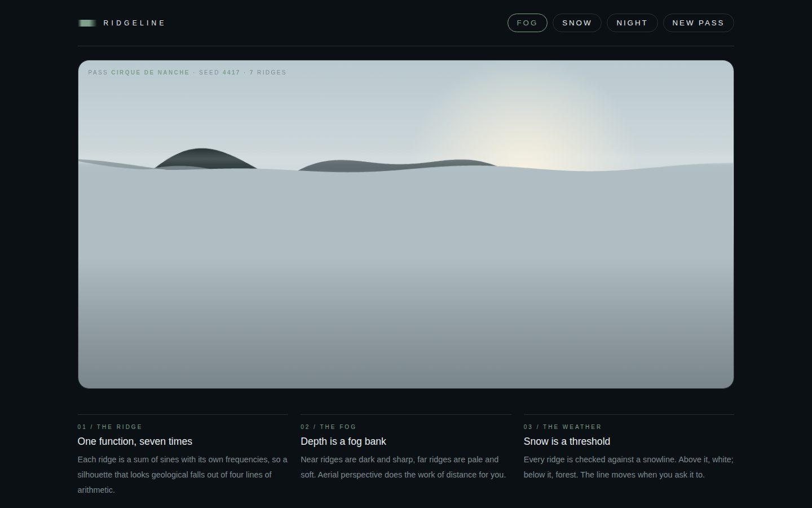
Task: Select the pass name Cirque de Nanche
Action: click(151, 72)
